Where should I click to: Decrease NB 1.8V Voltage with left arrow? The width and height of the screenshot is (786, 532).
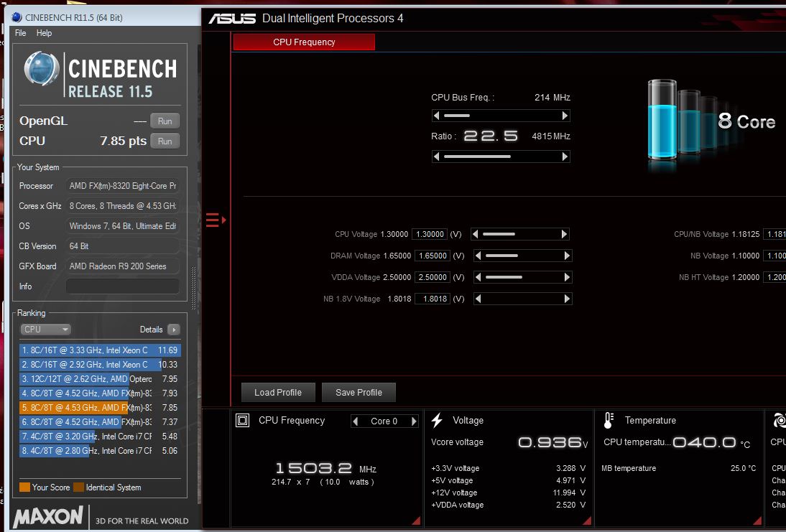click(478, 299)
